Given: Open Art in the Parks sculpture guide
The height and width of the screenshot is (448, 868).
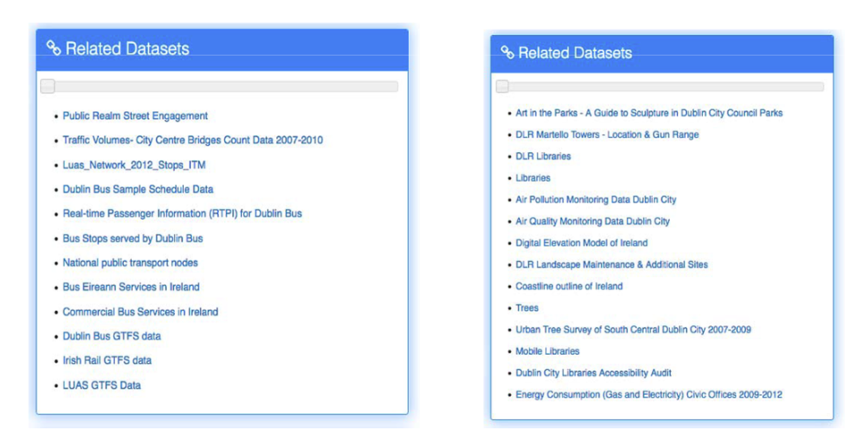Looking at the screenshot, I should (648, 113).
